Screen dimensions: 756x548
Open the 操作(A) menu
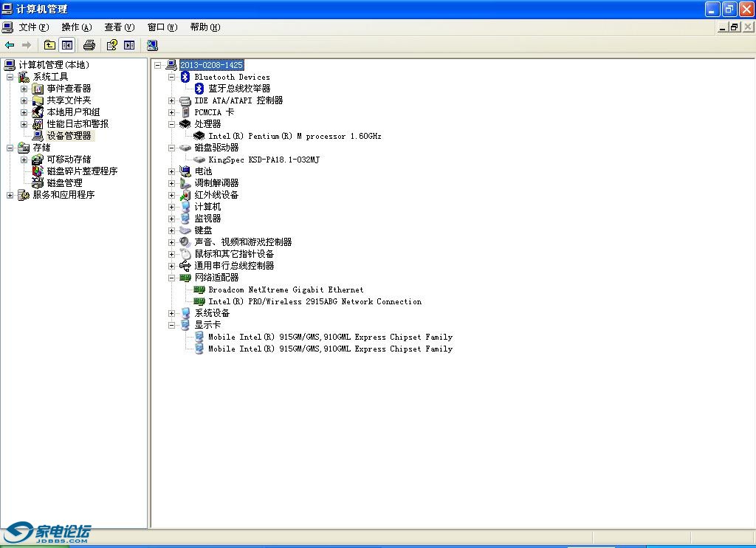tap(77, 27)
